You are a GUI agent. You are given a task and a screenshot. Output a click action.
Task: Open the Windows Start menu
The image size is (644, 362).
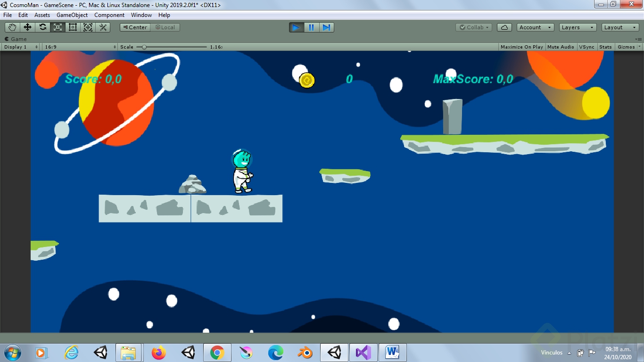(12, 353)
